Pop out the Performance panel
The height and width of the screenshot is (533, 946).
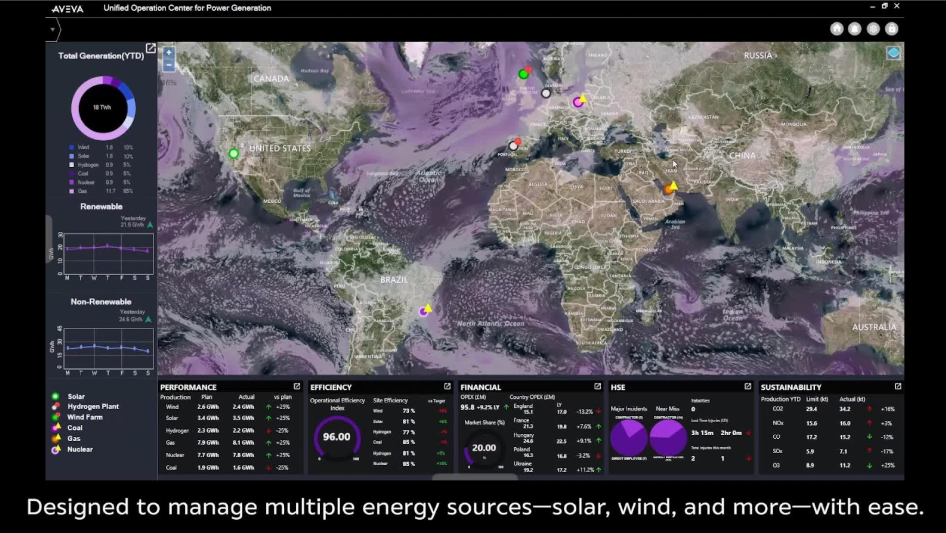click(x=297, y=387)
